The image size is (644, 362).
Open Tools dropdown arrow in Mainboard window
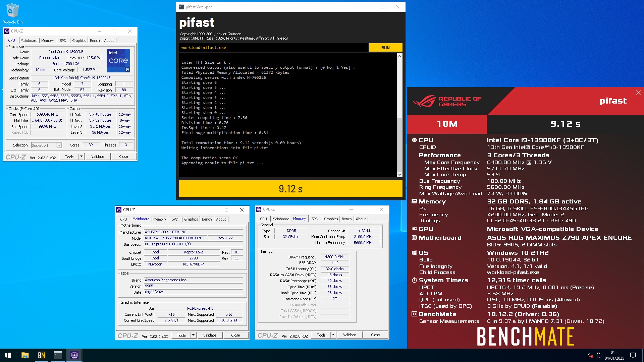coord(193,335)
